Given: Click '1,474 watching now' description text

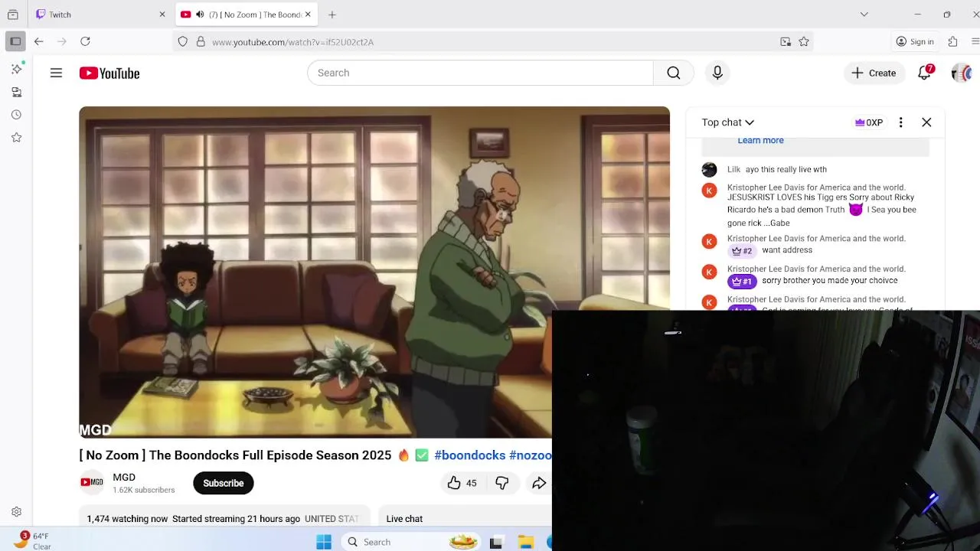Looking at the screenshot, I should 127,519.
